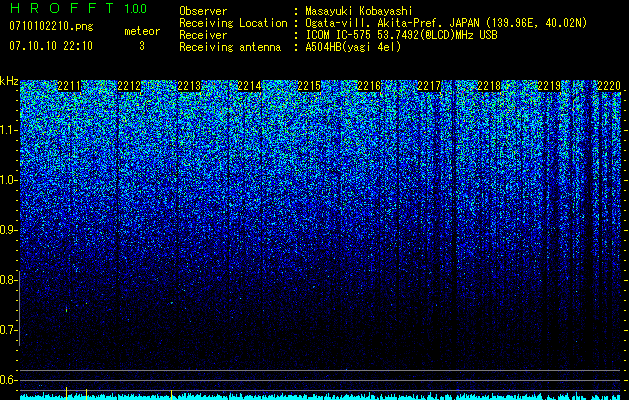Screen dimensions: 629x400
Task: Click the meteor count value 3
Action: (142, 46)
